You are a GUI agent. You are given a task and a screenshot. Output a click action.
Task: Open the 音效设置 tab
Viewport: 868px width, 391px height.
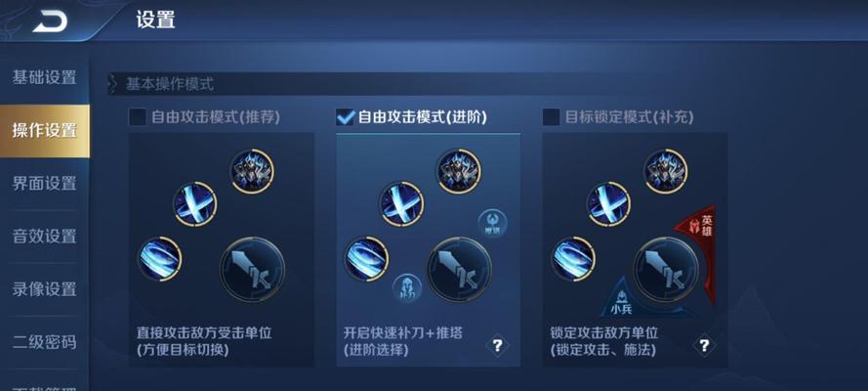pyautogui.click(x=44, y=236)
